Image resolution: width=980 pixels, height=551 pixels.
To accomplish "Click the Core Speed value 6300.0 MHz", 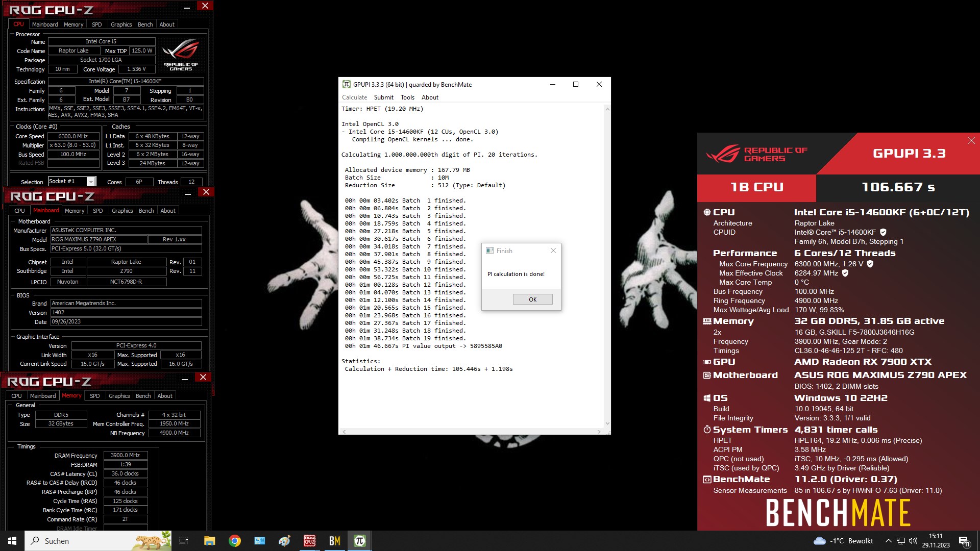I will tap(73, 136).
